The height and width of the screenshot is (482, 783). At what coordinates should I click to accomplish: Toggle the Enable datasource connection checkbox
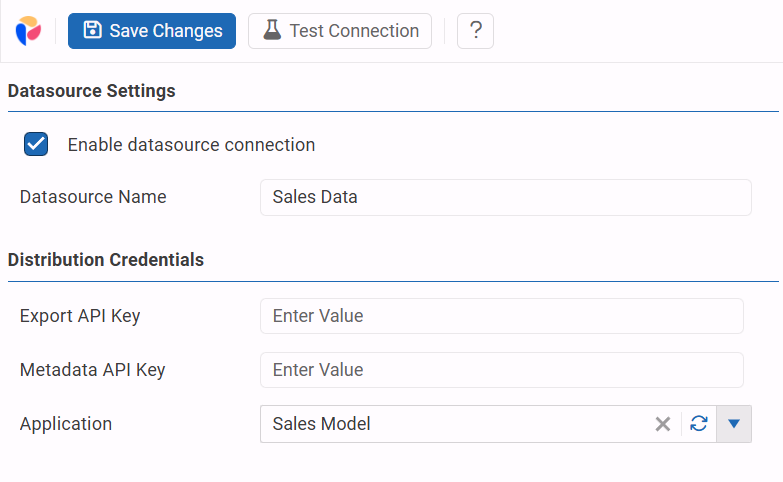pyautogui.click(x=36, y=144)
